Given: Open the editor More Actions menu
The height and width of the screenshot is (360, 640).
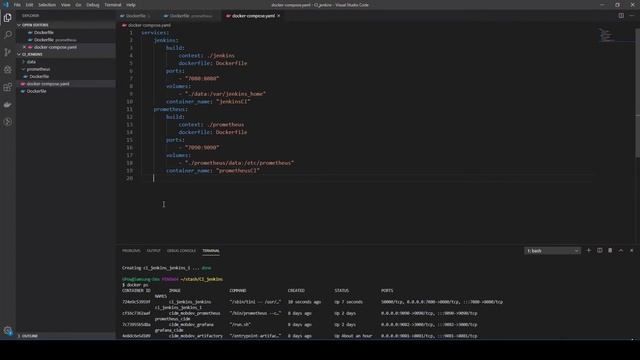Looking at the screenshot, I should coord(632,16).
